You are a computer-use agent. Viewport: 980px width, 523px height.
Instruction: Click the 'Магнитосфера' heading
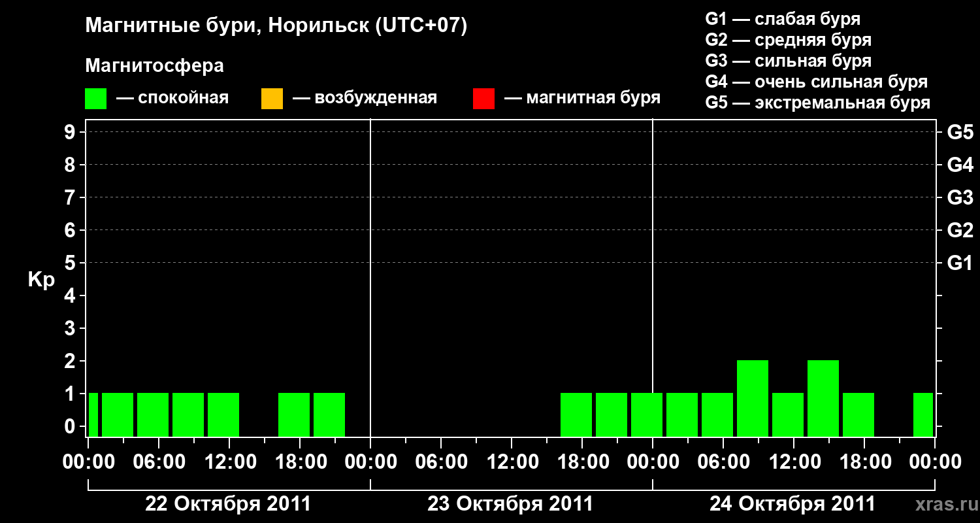155,66
